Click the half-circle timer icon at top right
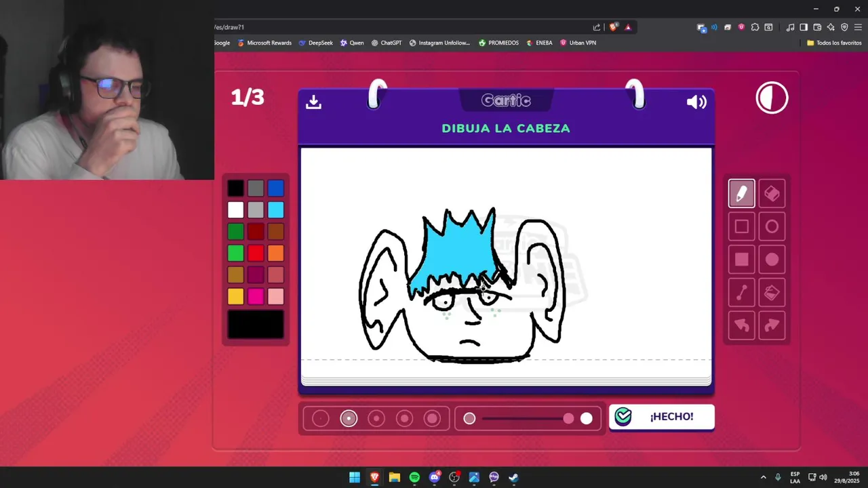 click(x=772, y=98)
